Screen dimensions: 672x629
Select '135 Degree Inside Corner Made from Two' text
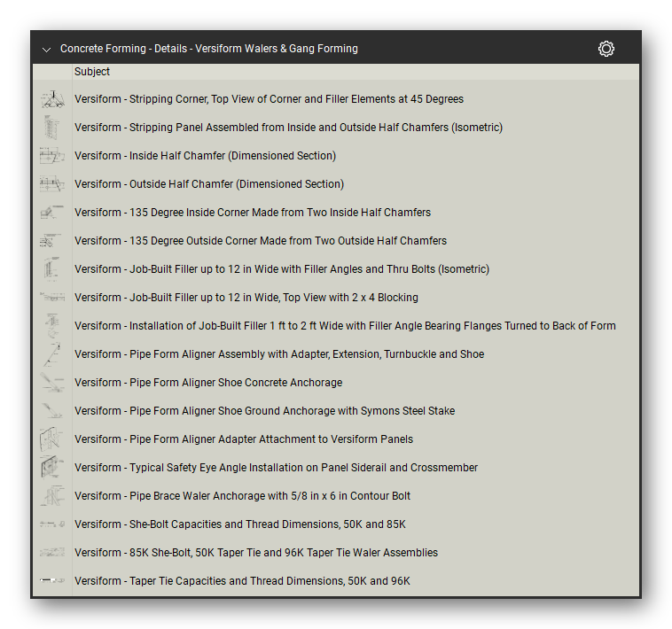tap(253, 212)
